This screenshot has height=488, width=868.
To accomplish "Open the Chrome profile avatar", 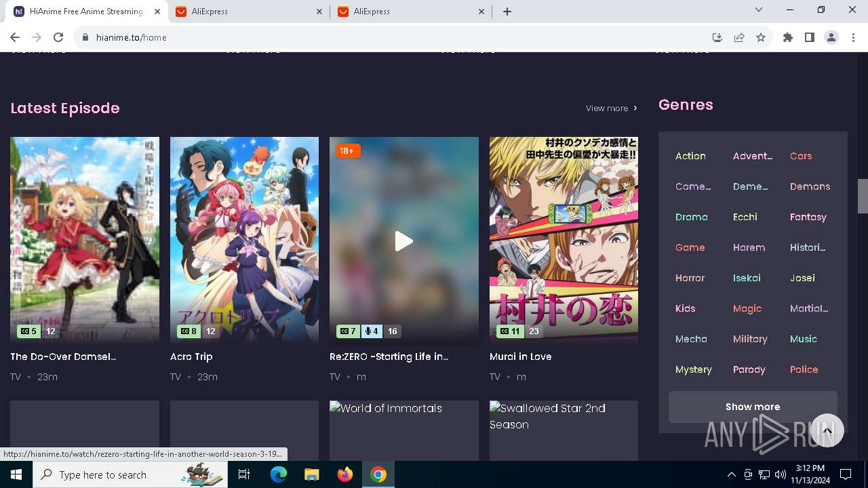I will tap(831, 37).
